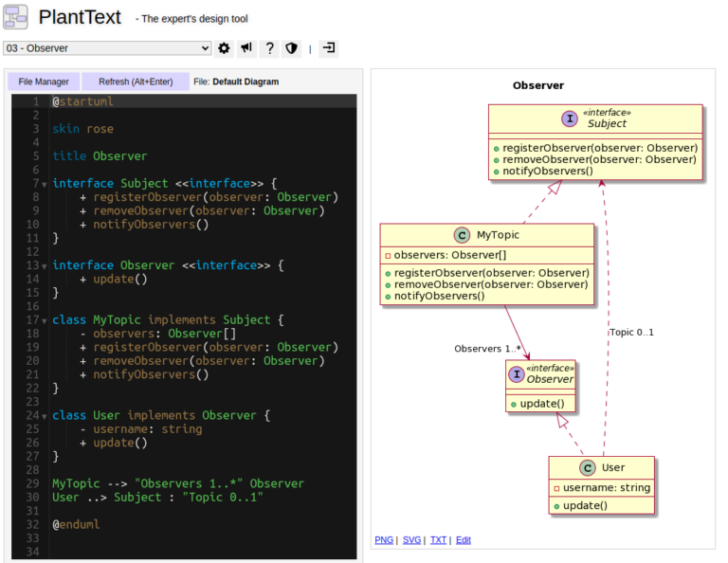Open the File Manager
The width and height of the screenshot is (728, 563).
click(44, 82)
